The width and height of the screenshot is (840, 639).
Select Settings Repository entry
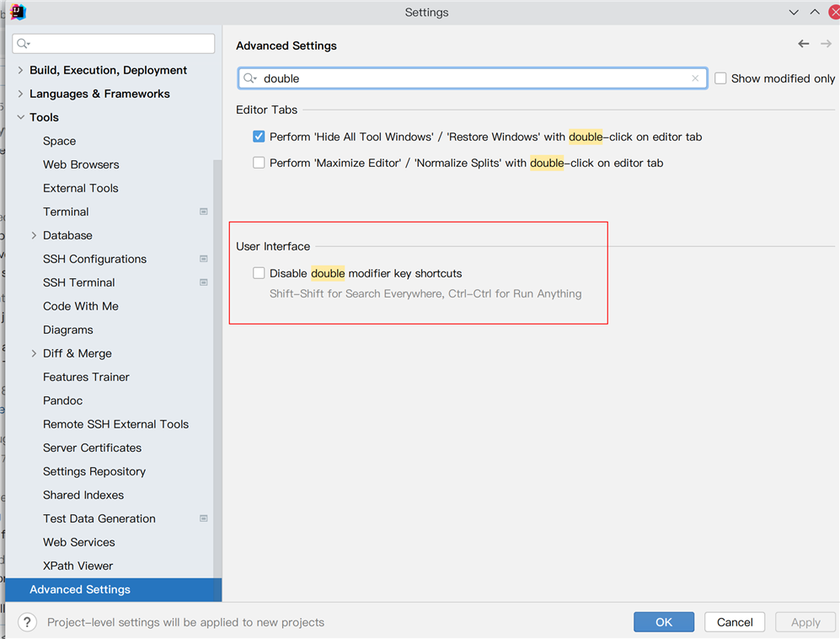click(x=94, y=471)
